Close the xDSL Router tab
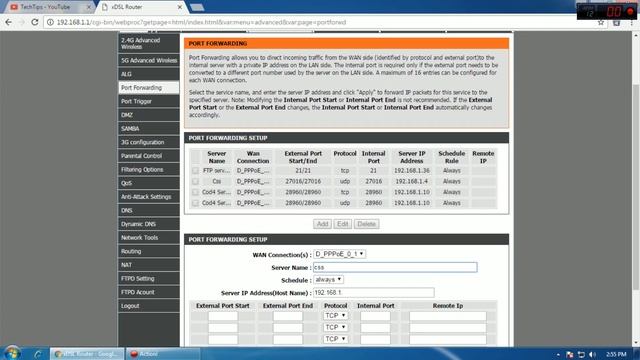Screen dimensions: 640x360 click(180, 7)
